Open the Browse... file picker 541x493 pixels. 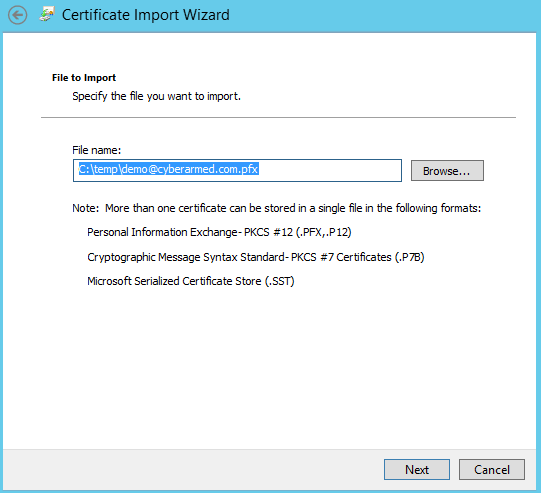[x=447, y=170]
